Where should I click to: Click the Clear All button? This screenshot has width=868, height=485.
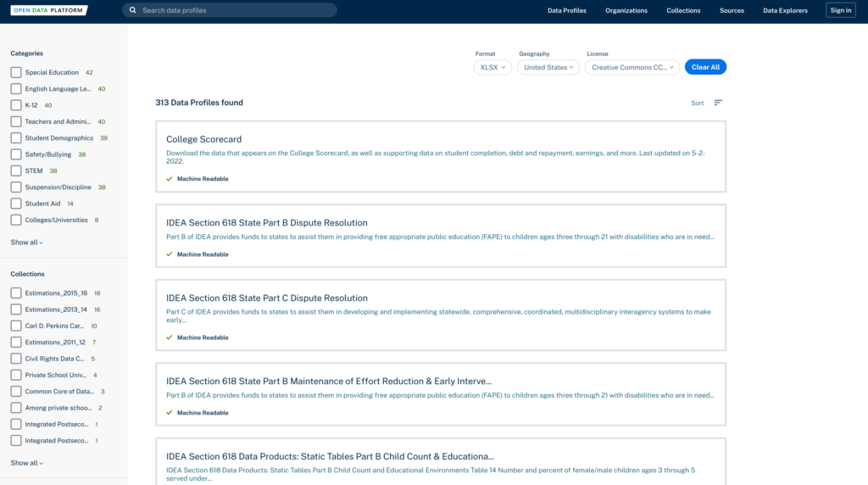tap(705, 67)
